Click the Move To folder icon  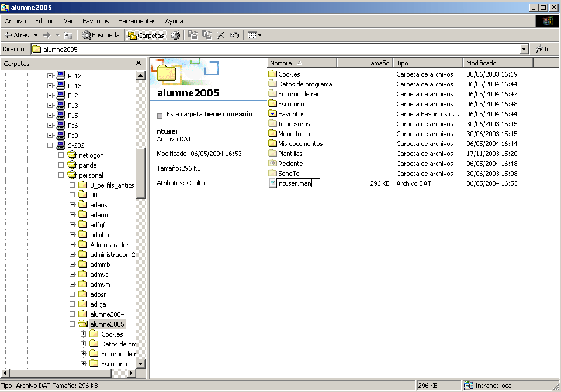point(193,35)
